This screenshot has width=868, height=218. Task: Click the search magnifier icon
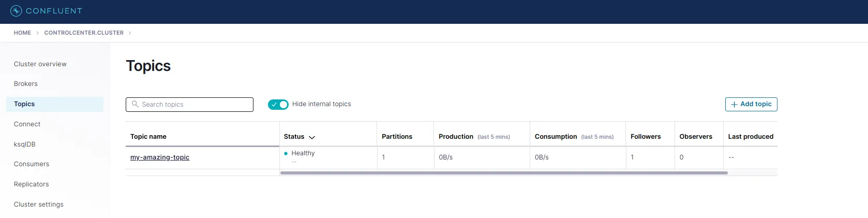pyautogui.click(x=135, y=104)
